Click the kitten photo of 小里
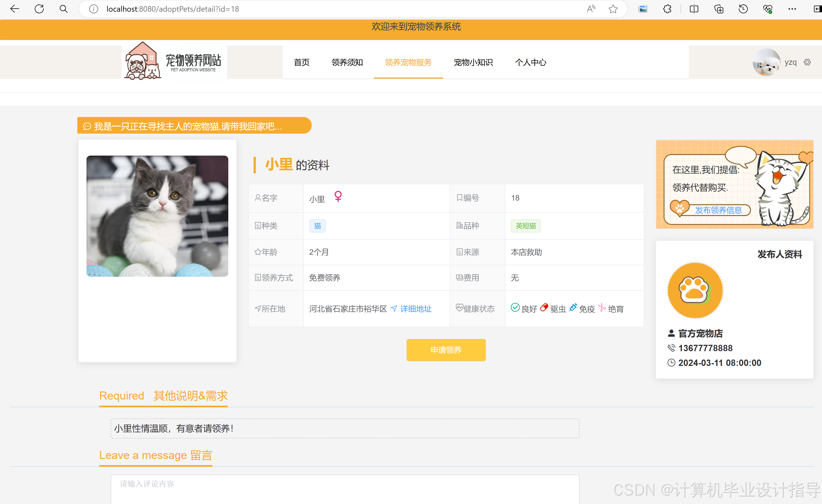 coord(157,216)
